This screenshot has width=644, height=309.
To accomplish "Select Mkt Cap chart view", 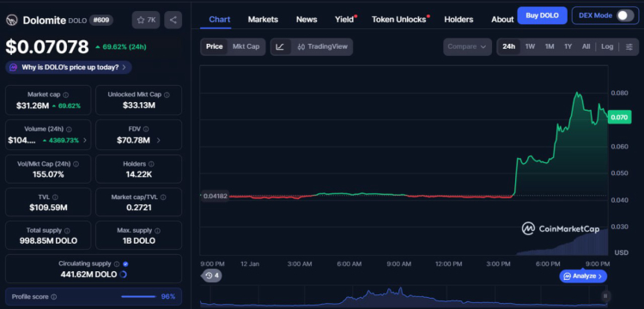I will click(246, 47).
